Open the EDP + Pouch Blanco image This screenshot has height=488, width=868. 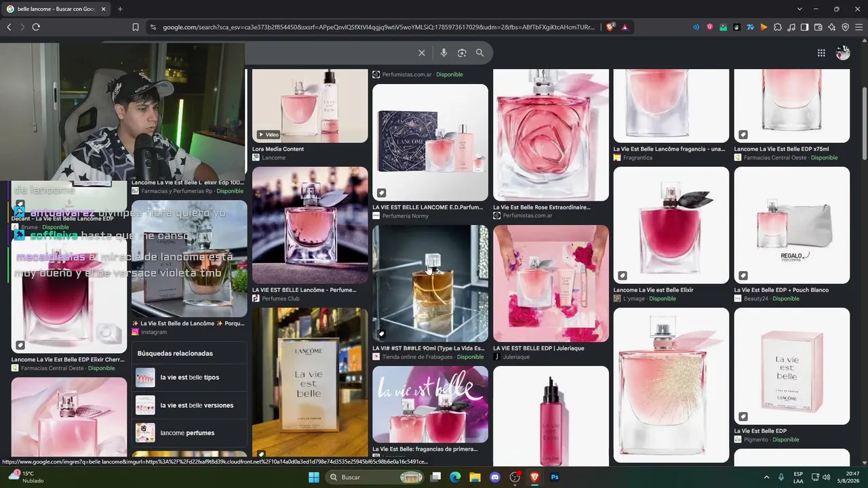tap(791, 225)
